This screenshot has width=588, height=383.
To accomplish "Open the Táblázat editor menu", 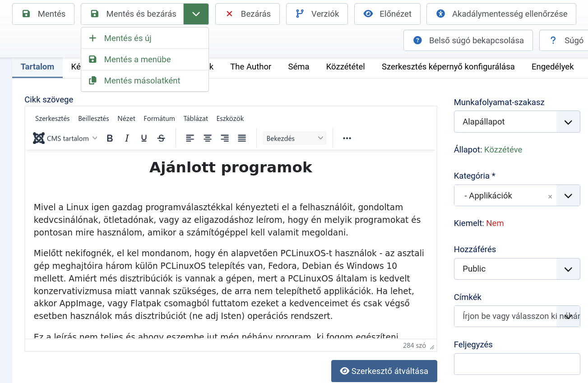I will click(x=195, y=119).
